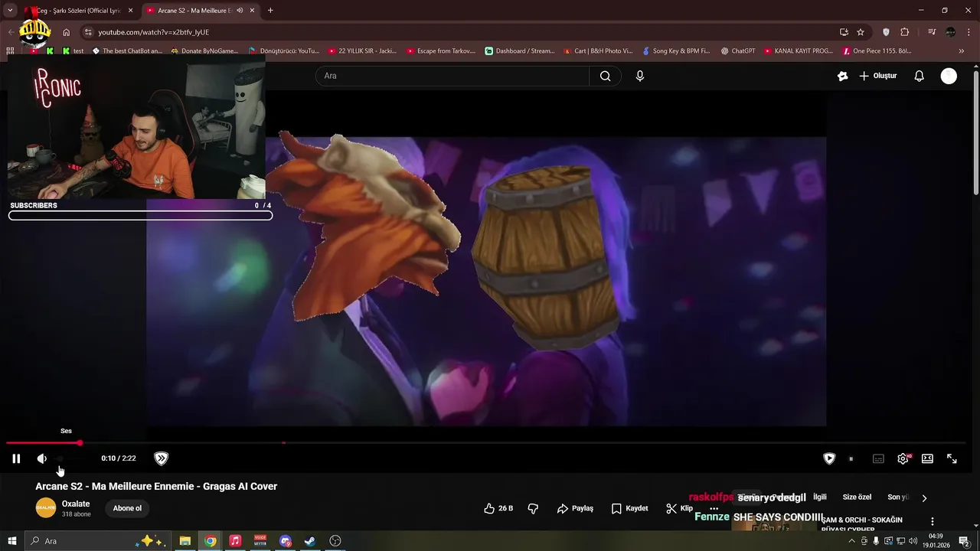Image resolution: width=980 pixels, height=551 pixels.
Task: Open the Dashboard / Stream bookmark
Action: pyautogui.click(x=520, y=51)
